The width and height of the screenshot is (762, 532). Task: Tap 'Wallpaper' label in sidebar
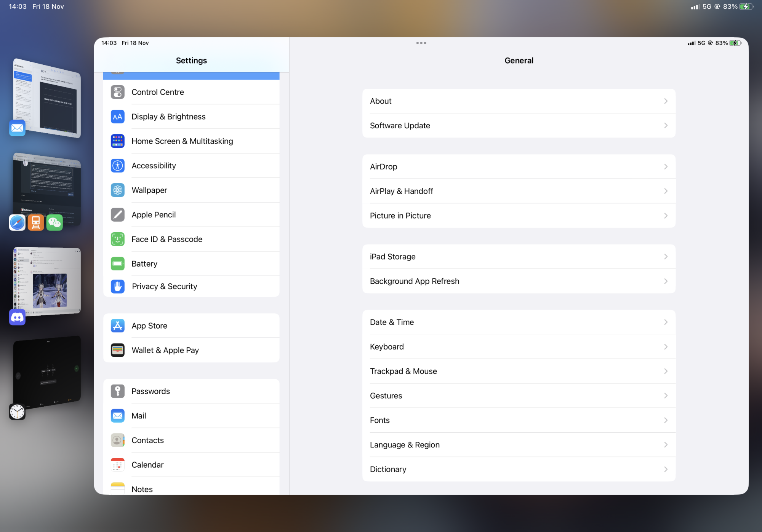(x=149, y=190)
